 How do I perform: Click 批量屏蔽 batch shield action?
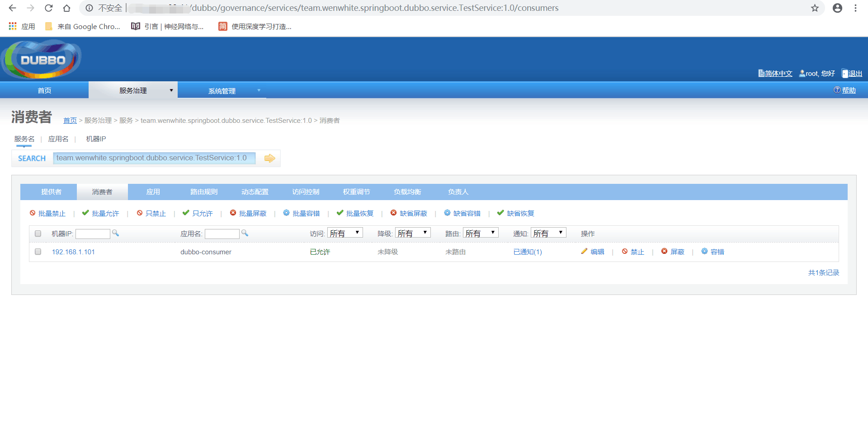[248, 213]
